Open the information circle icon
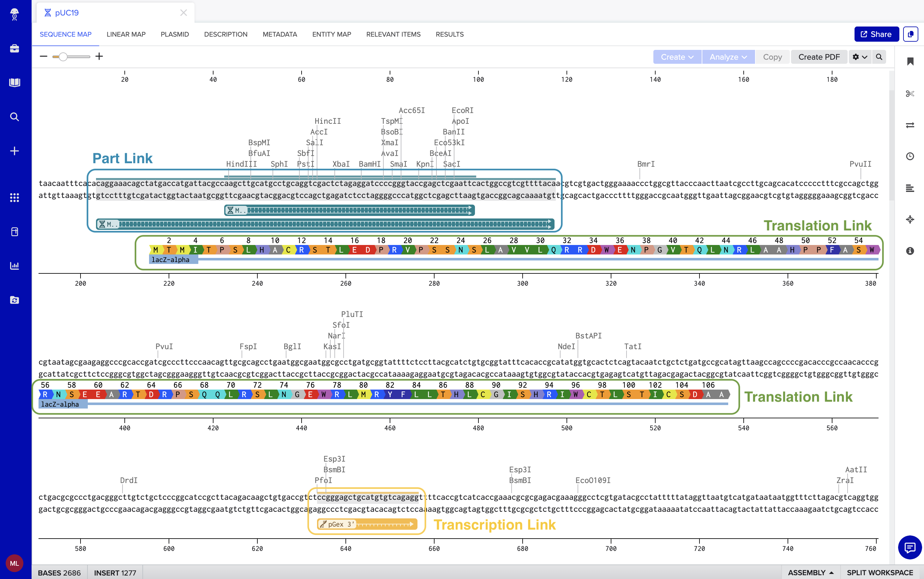924x579 pixels. click(910, 251)
